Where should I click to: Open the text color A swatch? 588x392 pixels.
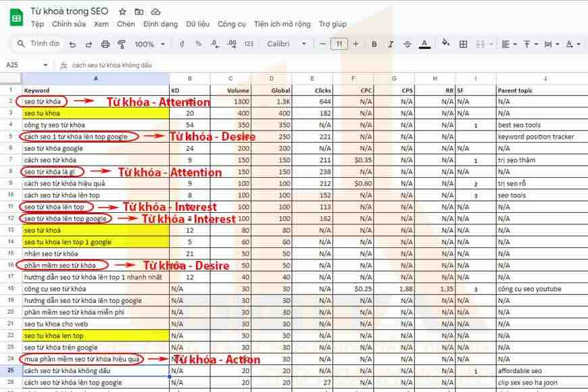click(x=424, y=44)
